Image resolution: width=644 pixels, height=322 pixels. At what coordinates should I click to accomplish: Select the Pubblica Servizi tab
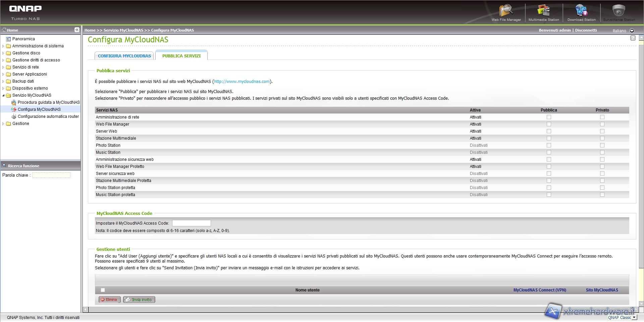tap(181, 56)
